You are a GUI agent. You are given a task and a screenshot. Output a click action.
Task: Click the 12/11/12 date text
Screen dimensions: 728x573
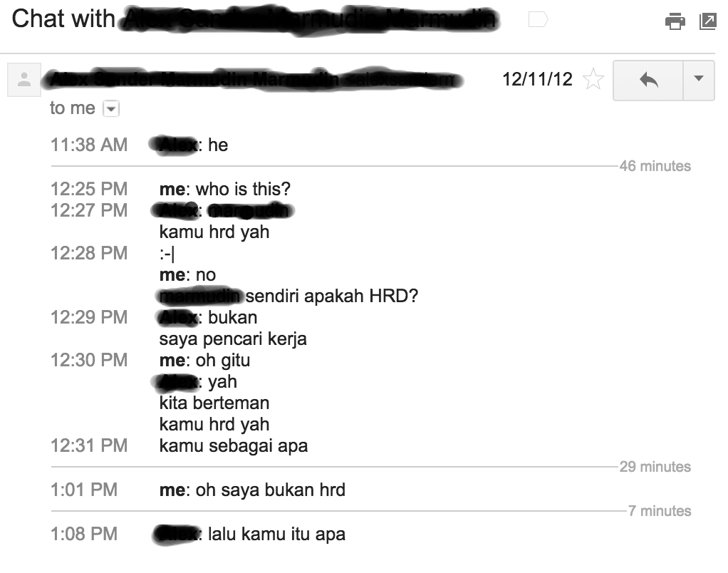(537, 79)
